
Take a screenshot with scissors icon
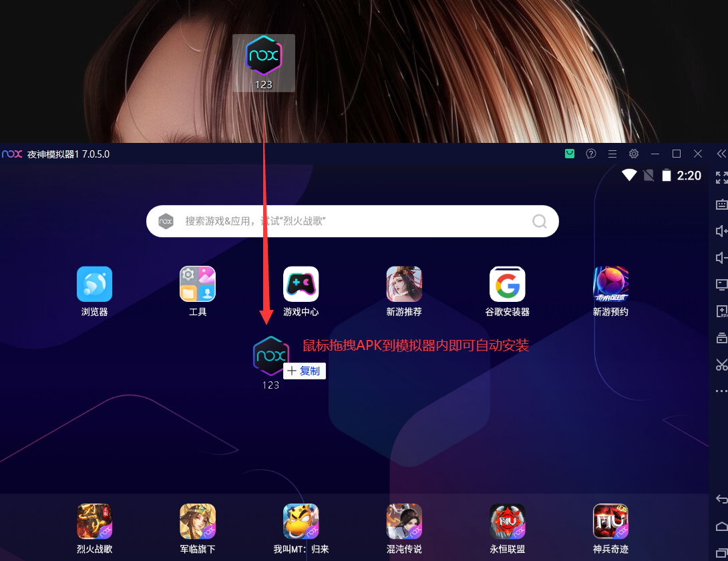tap(721, 365)
